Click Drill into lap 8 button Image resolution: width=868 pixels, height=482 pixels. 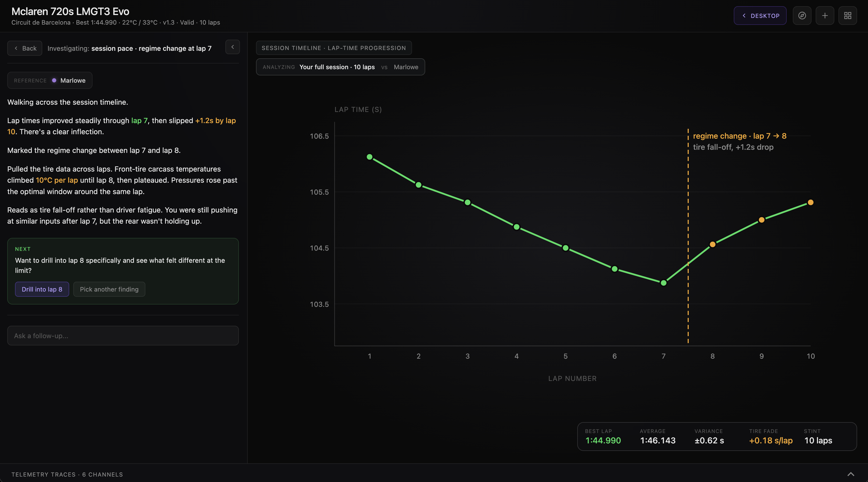pyautogui.click(x=42, y=289)
